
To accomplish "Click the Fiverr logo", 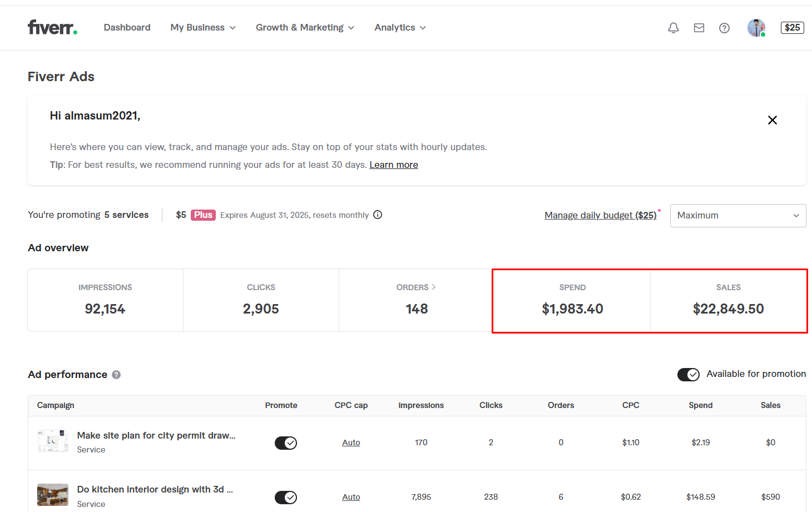I will pyautogui.click(x=52, y=27).
